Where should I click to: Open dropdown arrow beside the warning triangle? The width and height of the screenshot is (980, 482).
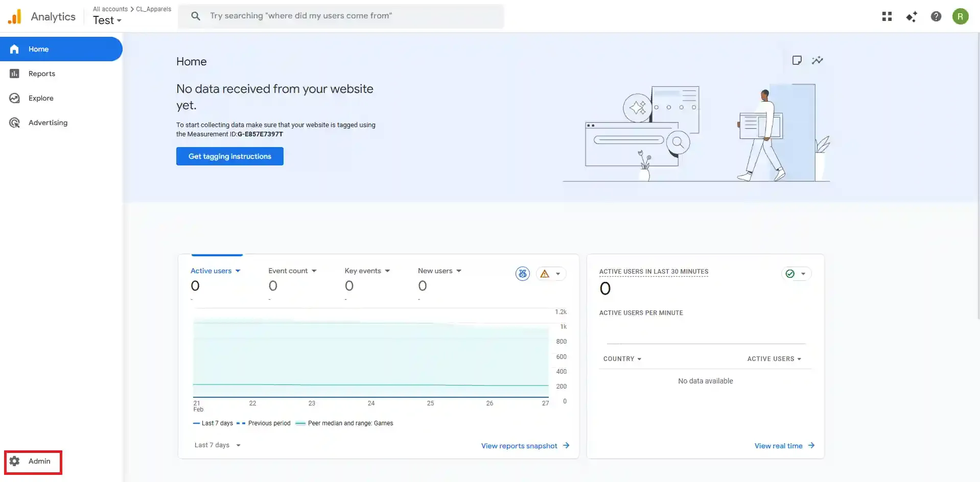[558, 274]
